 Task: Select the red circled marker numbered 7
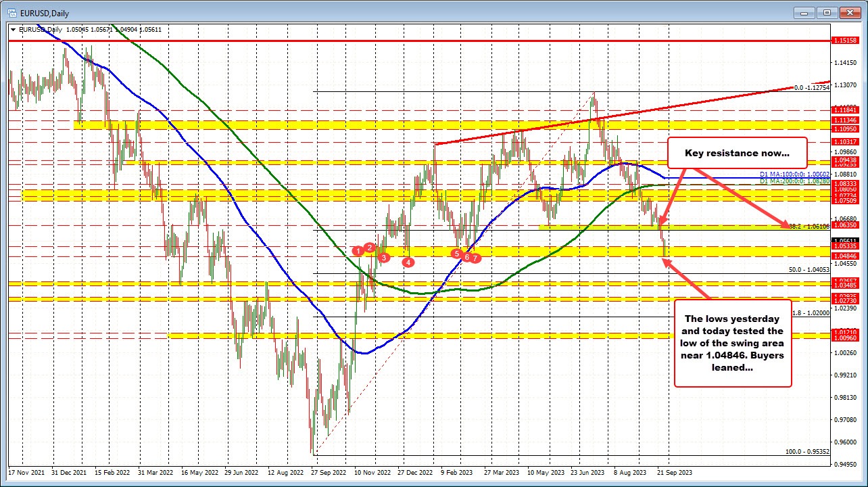click(x=475, y=258)
